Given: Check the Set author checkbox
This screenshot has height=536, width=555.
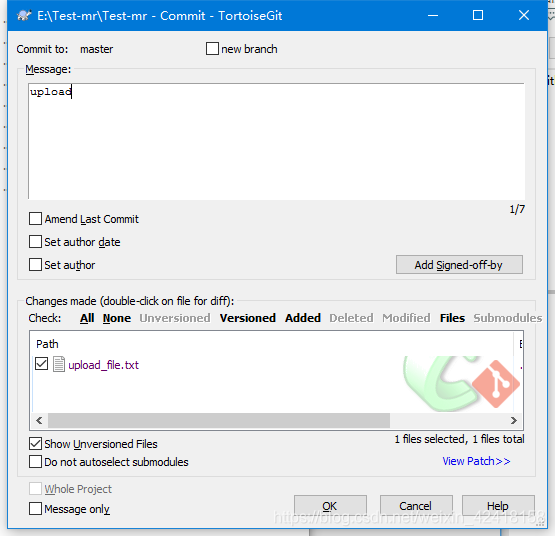Looking at the screenshot, I should point(35,264).
